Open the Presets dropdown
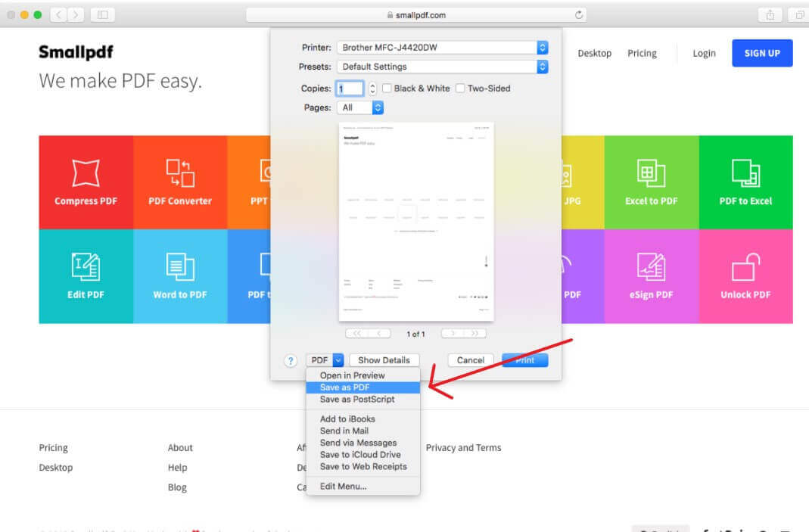The height and width of the screenshot is (532, 809). coord(443,67)
